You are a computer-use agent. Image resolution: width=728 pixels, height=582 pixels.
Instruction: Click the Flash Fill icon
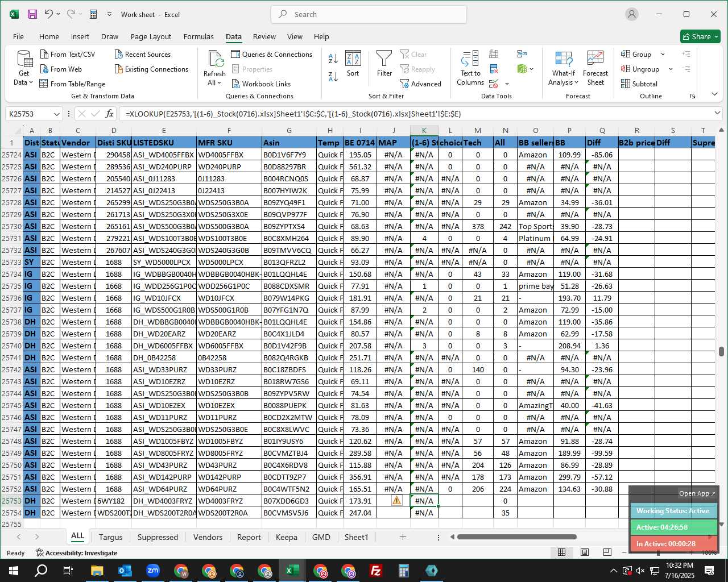pos(494,54)
